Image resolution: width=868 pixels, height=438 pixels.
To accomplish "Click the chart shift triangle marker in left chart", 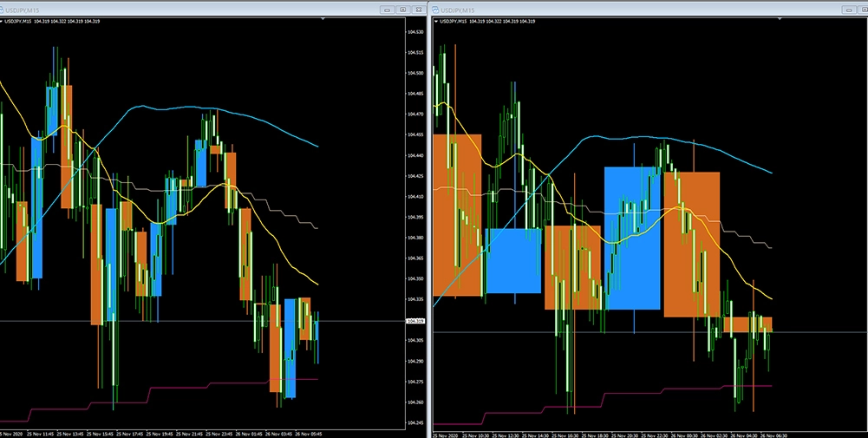I will pyautogui.click(x=323, y=19).
